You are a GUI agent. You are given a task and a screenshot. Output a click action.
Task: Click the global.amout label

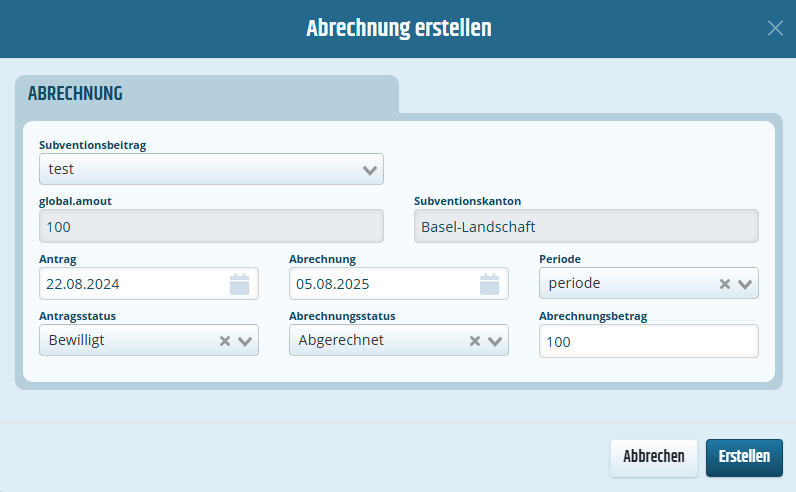coord(75,201)
